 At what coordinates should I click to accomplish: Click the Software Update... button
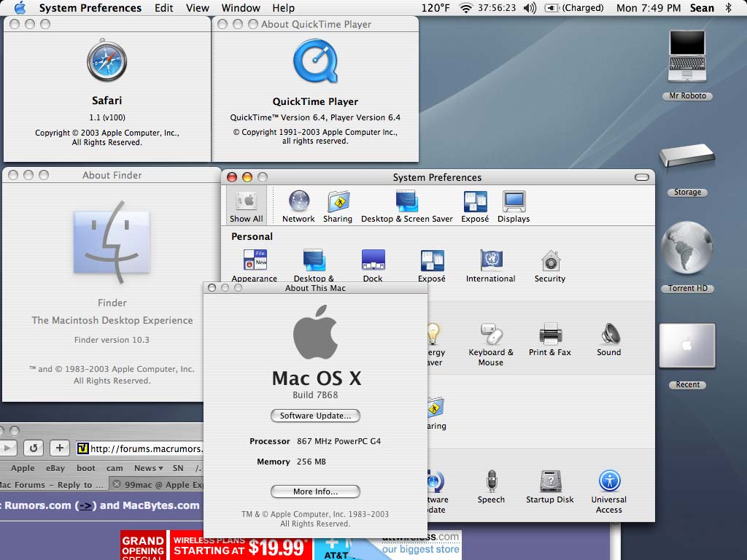(315, 416)
